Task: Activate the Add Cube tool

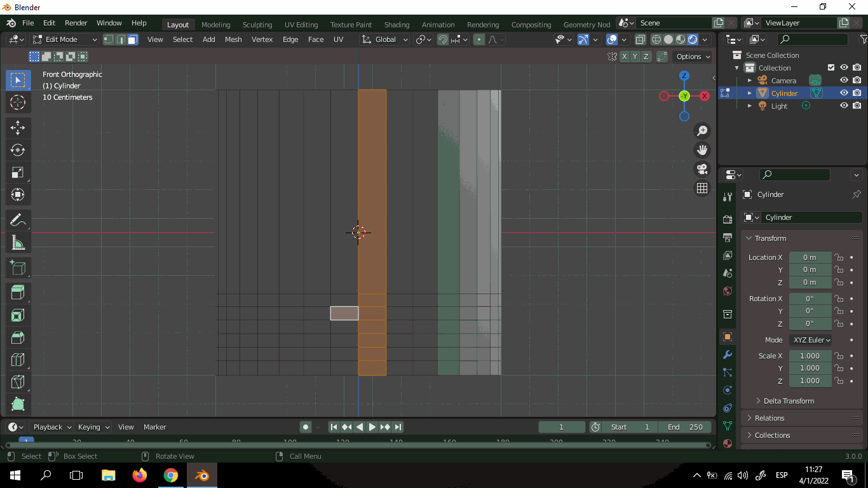Action: tap(18, 268)
